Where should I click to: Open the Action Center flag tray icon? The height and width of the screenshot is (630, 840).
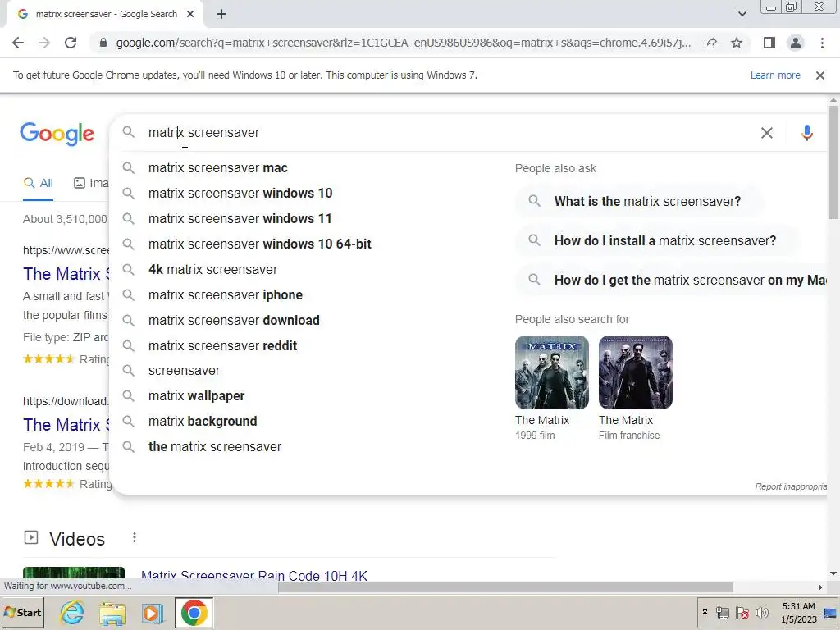point(742,613)
